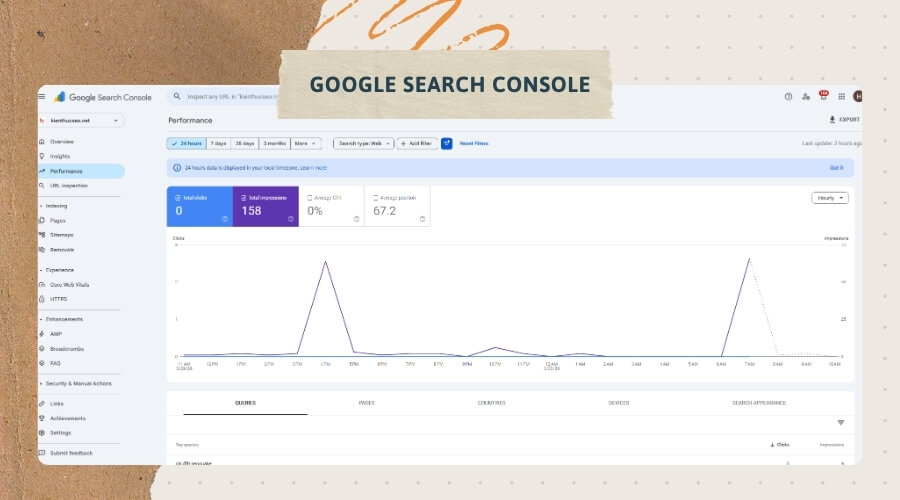
Task: Open Breadcrumbs in sidebar
Action: (67, 348)
